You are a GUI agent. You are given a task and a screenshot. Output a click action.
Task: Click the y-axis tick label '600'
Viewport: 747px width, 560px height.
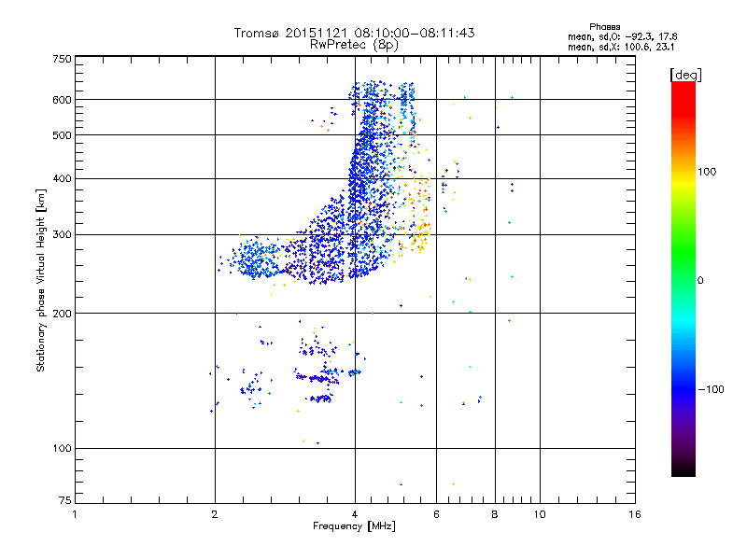62,100
